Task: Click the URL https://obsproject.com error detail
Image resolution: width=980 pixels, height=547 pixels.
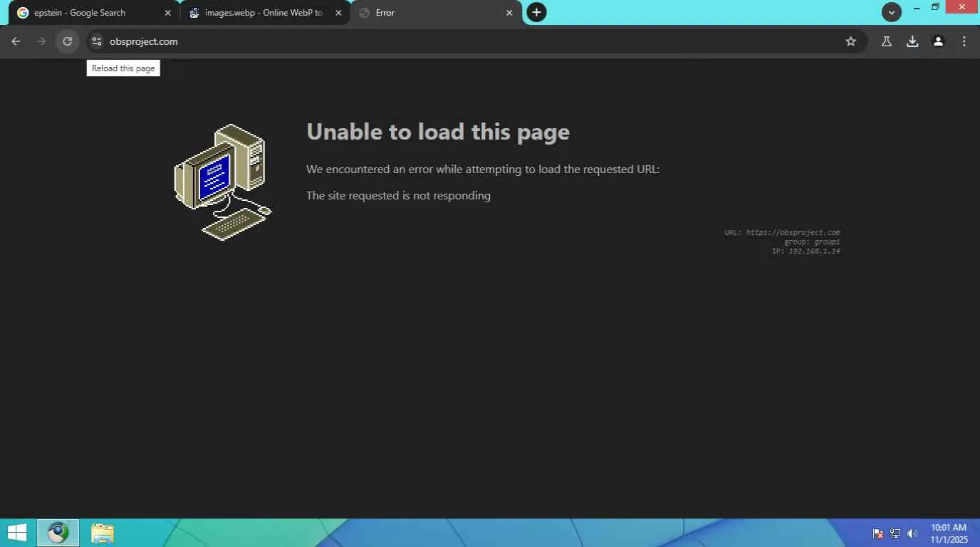Action: pos(782,232)
